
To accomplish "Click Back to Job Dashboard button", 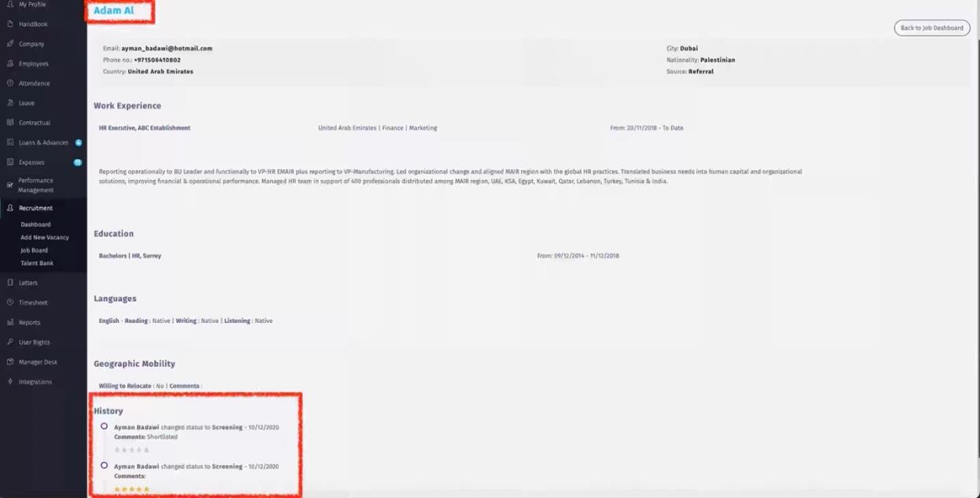I will click(931, 28).
